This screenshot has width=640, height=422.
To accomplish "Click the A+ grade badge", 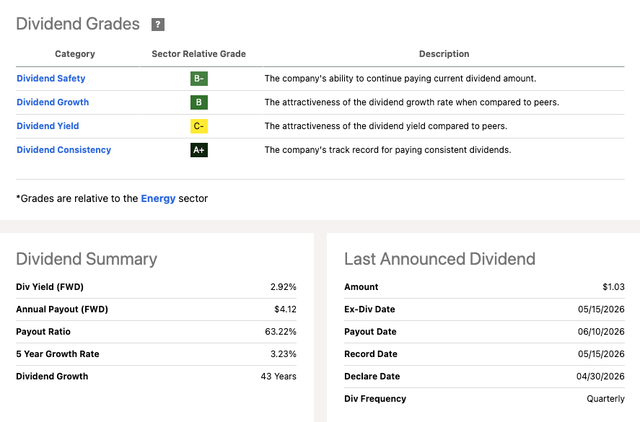I will (199, 150).
